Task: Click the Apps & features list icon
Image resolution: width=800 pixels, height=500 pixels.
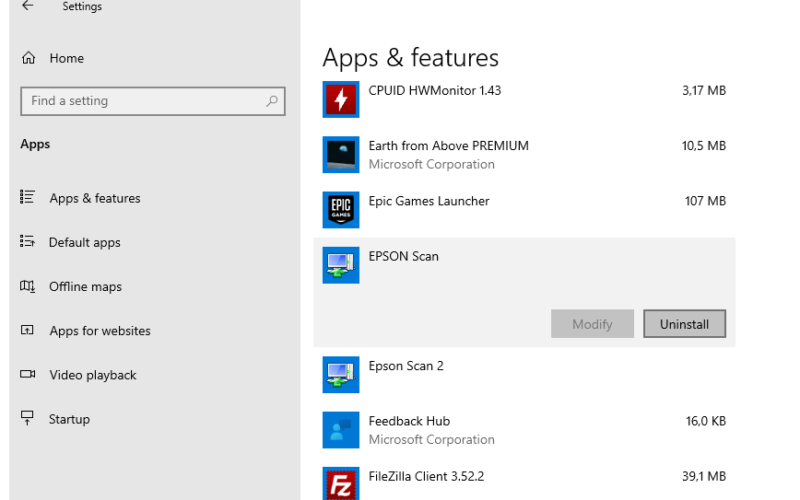Action: pos(27,197)
